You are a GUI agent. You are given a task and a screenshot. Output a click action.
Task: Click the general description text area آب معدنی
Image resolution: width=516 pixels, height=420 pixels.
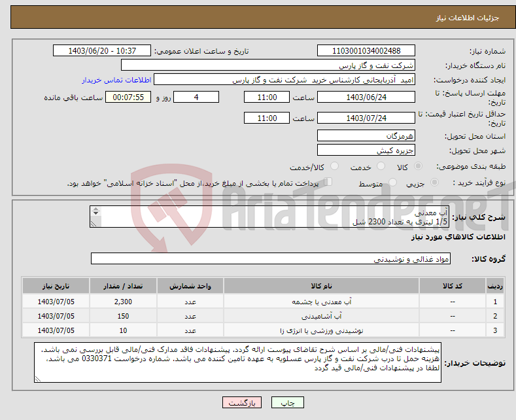pyautogui.click(x=269, y=217)
